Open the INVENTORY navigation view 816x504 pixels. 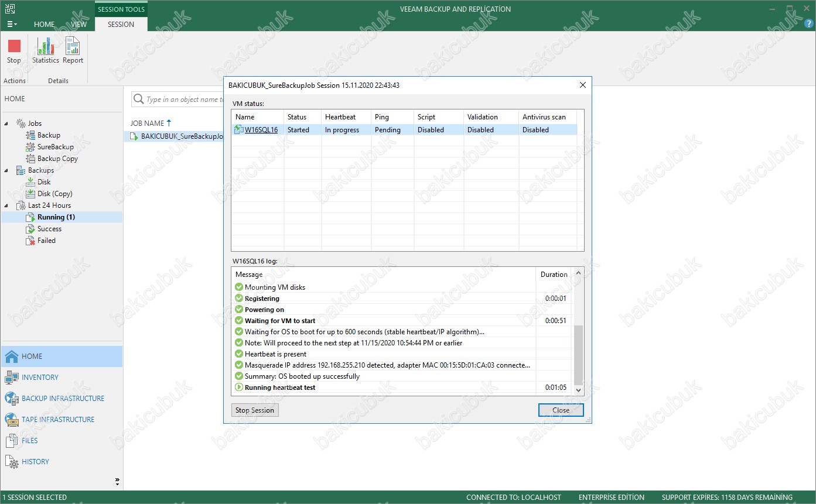point(62,378)
